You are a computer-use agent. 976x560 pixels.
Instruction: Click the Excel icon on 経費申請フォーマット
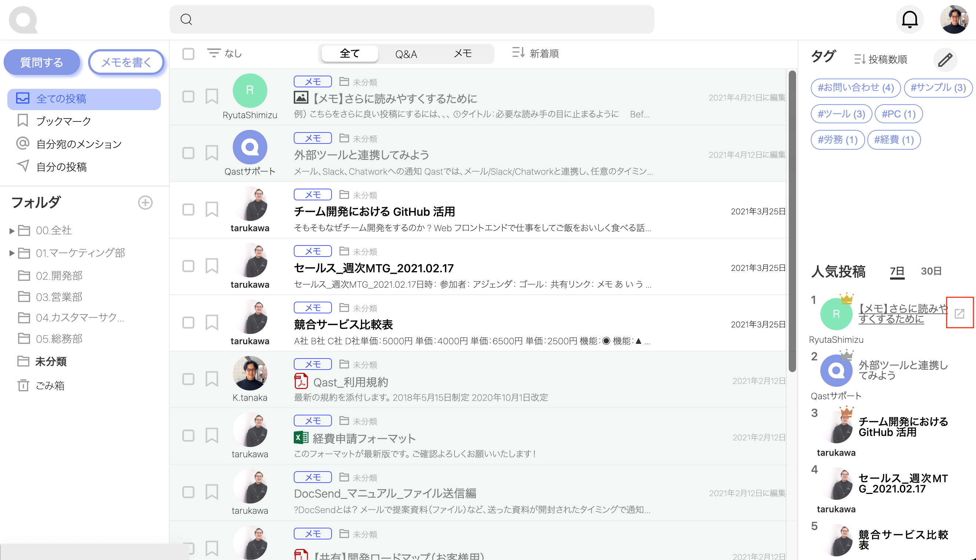(301, 438)
